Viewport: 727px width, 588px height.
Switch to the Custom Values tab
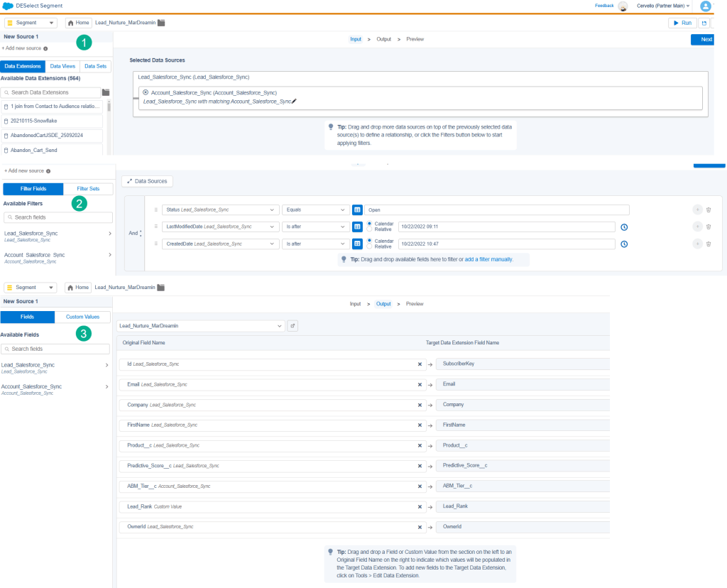click(x=82, y=317)
